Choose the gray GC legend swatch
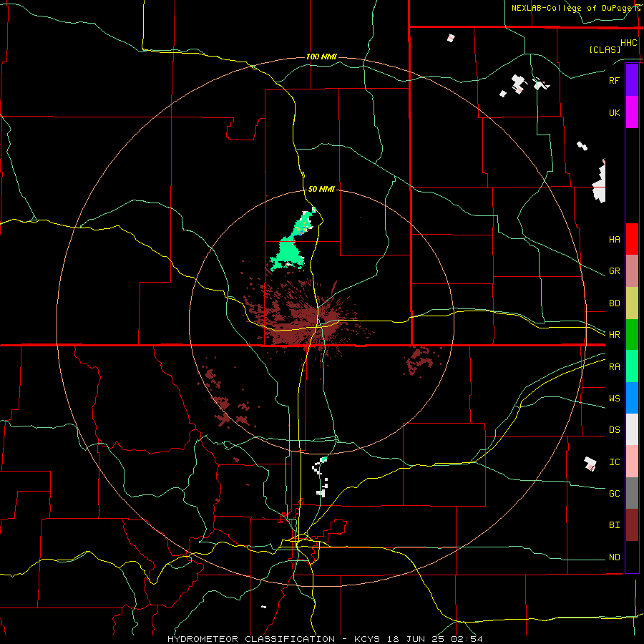The image size is (644, 644). point(632,493)
